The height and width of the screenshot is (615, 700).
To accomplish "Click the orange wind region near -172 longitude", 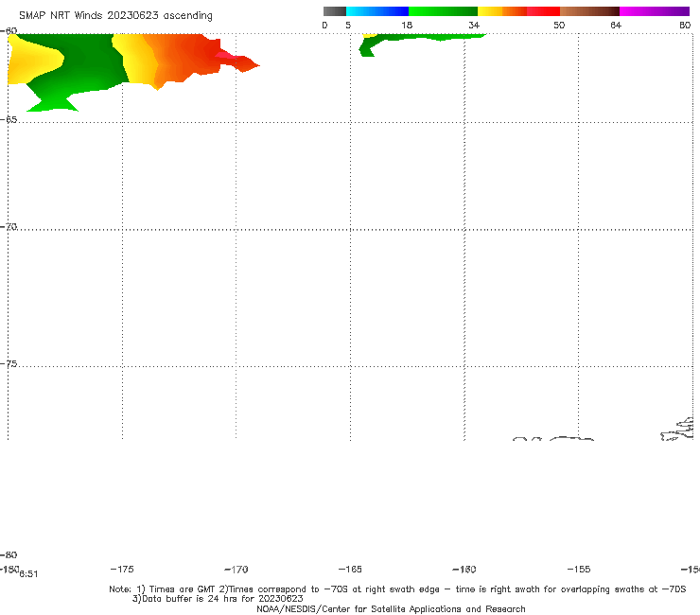I will (187, 58).
